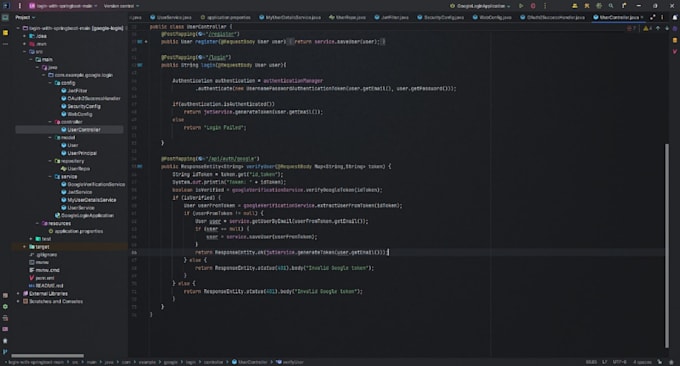This screenshot has height=366, width=680.
Task: Collapse the config folder in project tree
Action: click(x=50, y=83)
